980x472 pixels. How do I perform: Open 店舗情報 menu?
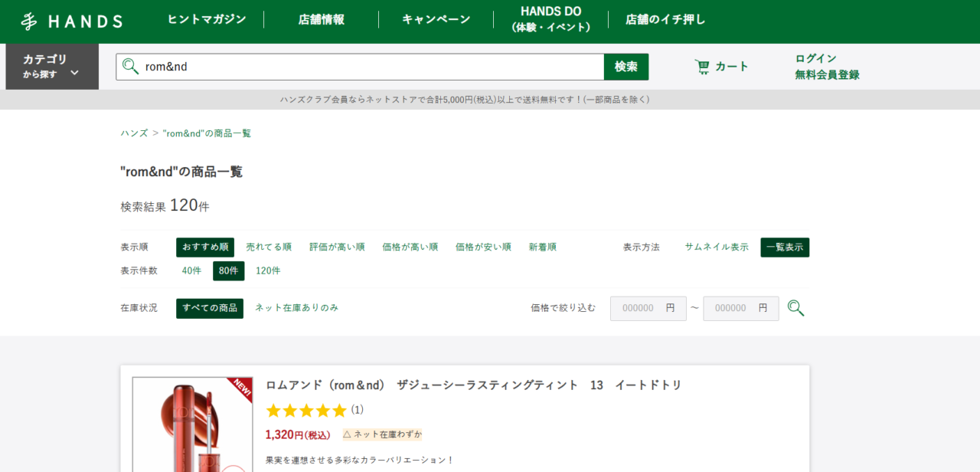[322, 19]
